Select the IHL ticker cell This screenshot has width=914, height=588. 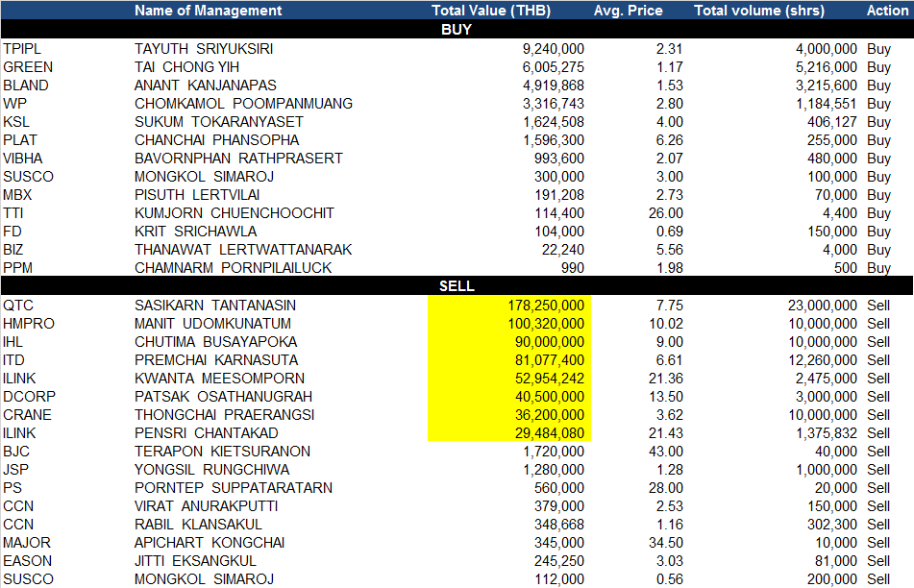tap(12, 341)
